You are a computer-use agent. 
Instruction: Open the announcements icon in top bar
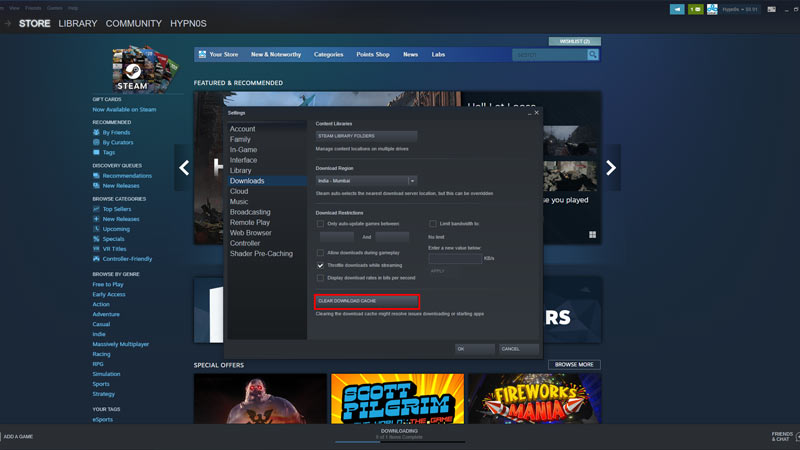click(x=677, y=9)
